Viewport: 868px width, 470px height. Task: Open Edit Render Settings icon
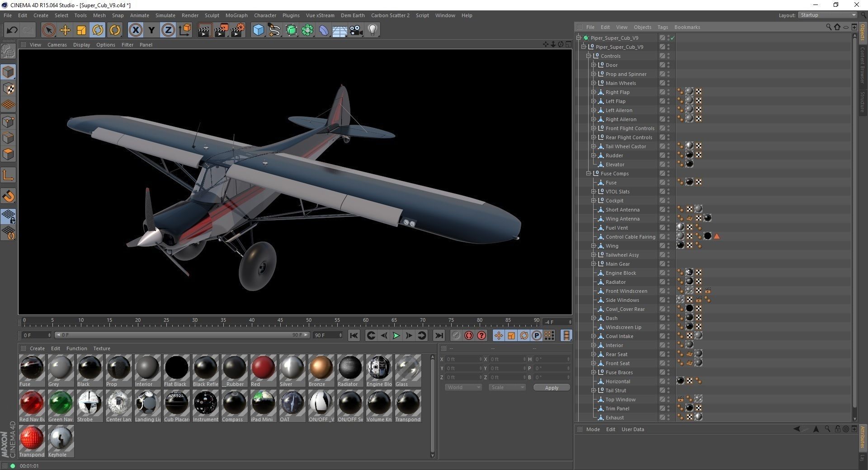pyautogui.click(x=238, y=30)
